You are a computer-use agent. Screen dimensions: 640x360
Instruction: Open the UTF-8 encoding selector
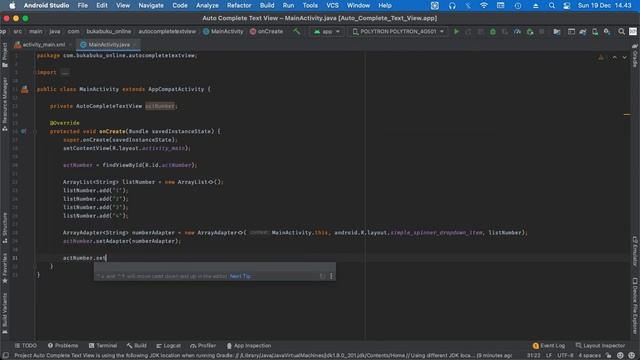tap(565, 356)
